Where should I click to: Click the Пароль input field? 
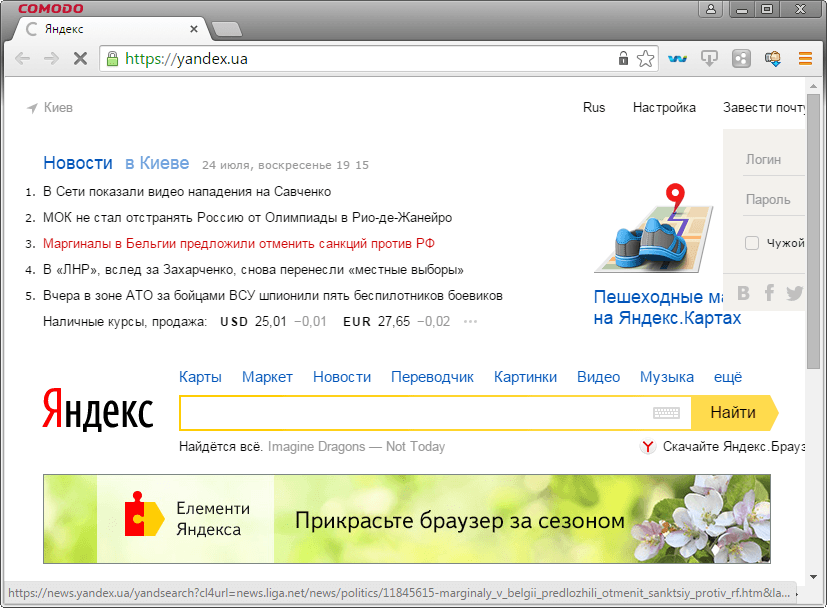[774, 199]
